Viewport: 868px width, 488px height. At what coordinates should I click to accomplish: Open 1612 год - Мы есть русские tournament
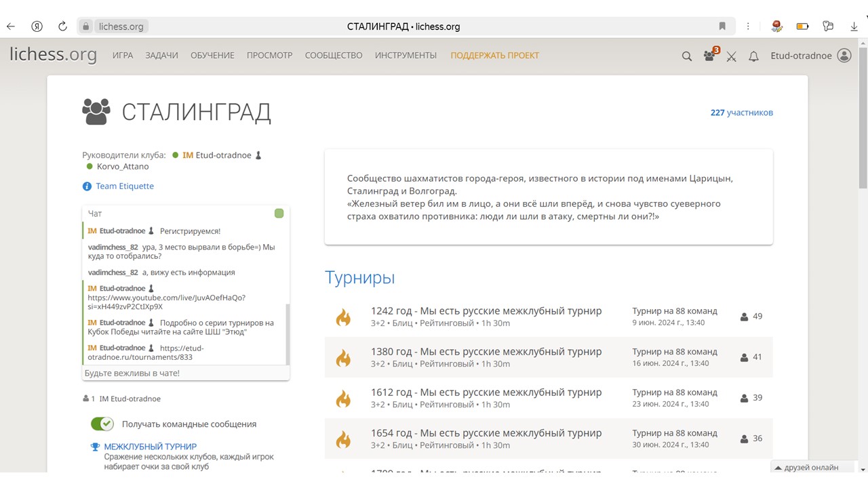click(x=486, y=392)
